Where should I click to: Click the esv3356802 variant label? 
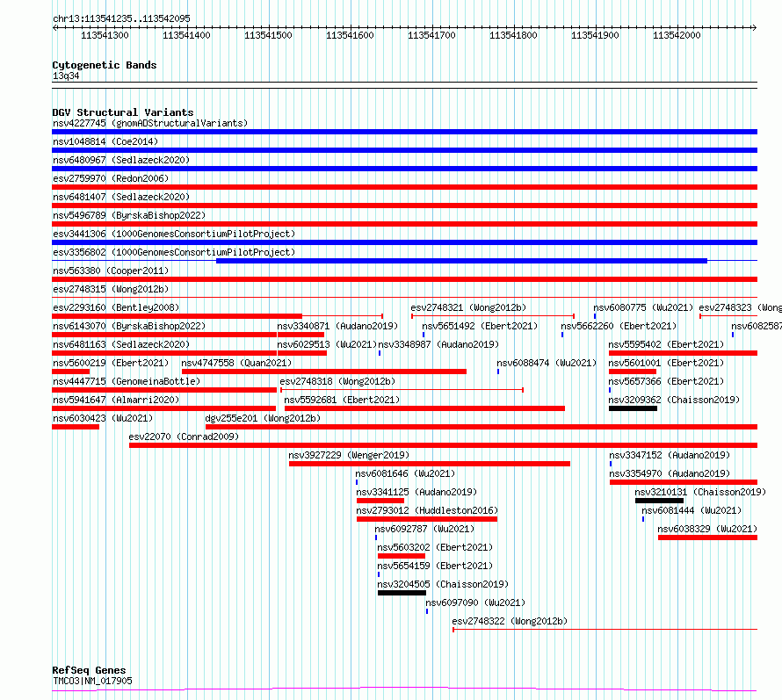click(174, 252)
